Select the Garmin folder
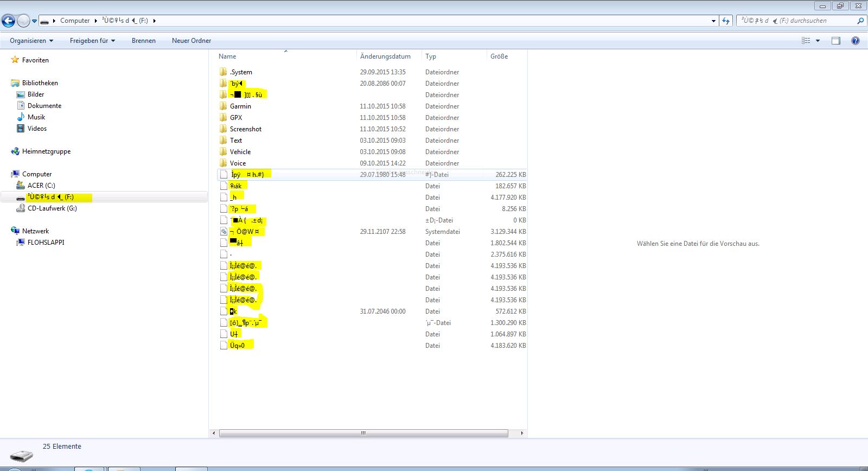Screen dimensions: 868x471 coord(240,106)
